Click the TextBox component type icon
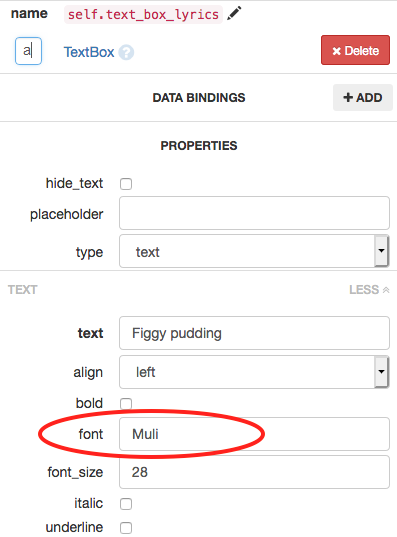 (28, 51)
